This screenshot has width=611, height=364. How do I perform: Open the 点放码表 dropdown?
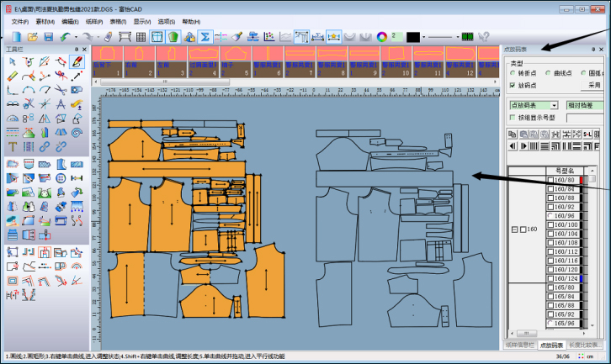[554, 105]
